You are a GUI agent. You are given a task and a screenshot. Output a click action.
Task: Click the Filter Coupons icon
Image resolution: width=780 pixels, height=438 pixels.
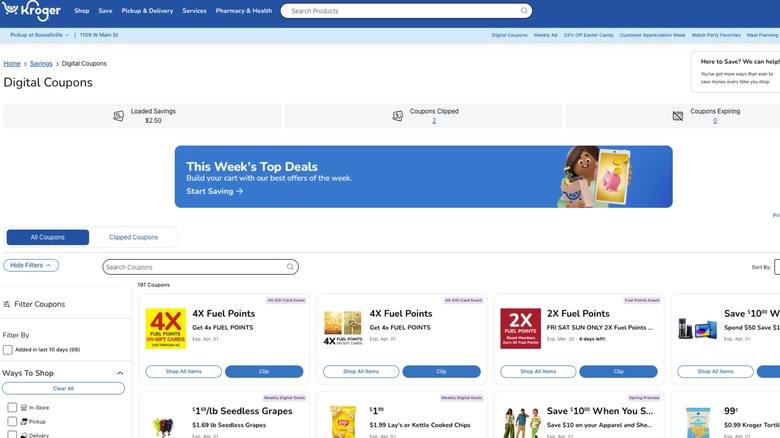pos(8,304)
